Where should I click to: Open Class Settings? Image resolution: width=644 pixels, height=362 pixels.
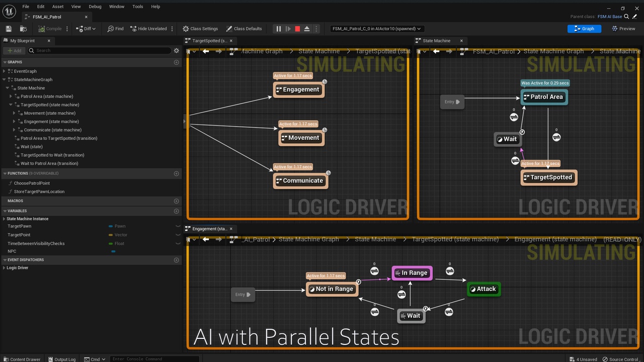pos(200,29)
